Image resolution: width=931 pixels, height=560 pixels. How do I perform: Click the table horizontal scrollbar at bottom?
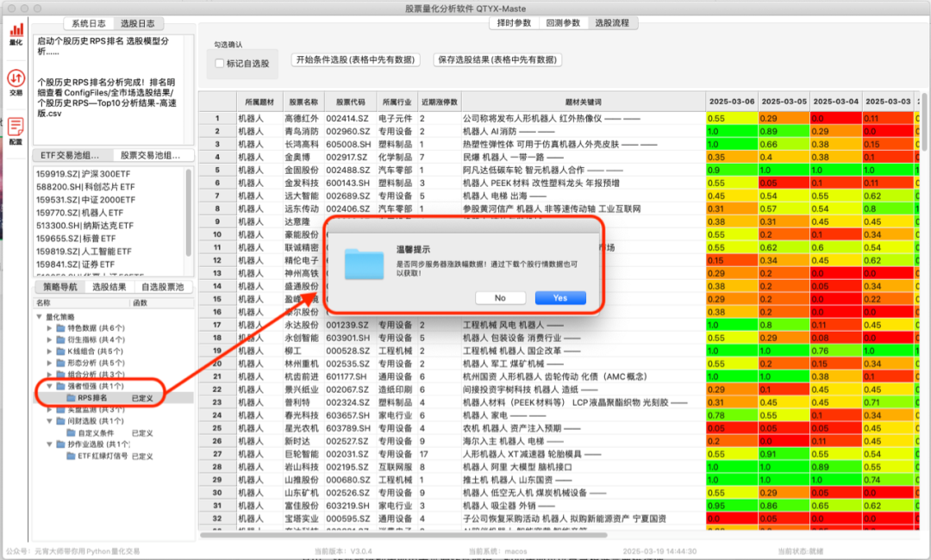[x=403, y=536]
